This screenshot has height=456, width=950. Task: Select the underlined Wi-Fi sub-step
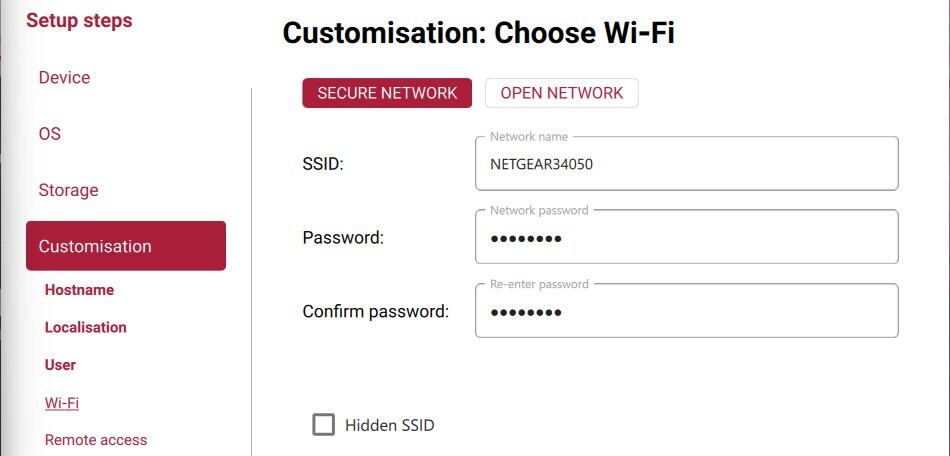62,403
